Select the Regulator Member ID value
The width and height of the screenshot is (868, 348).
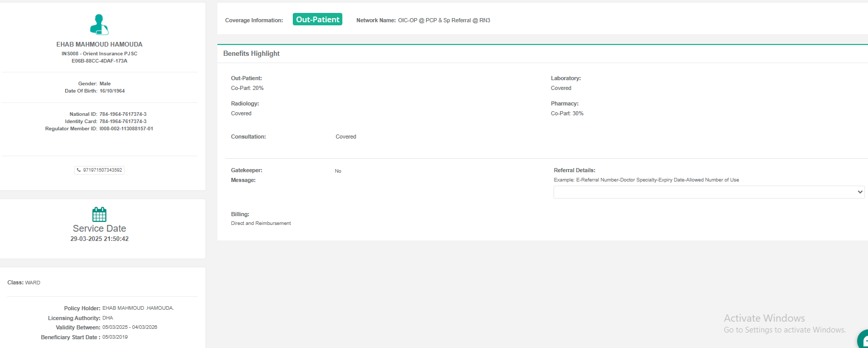126,129
